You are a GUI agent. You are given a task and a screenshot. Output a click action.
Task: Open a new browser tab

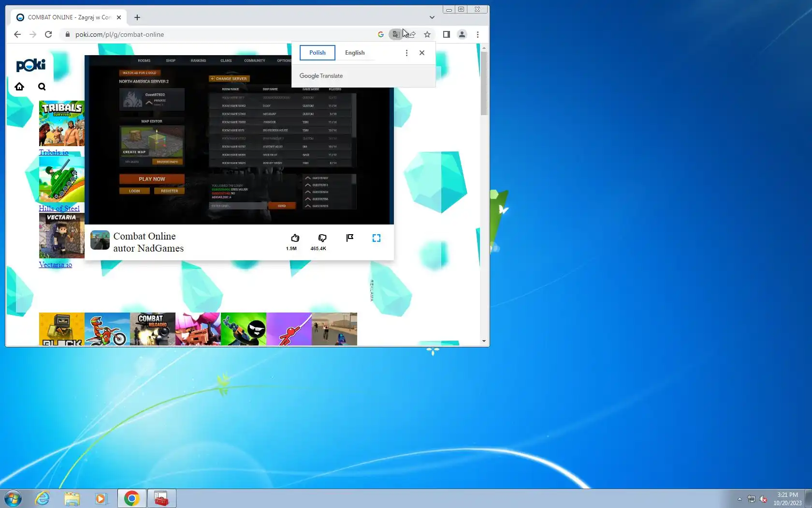point(137,17)
